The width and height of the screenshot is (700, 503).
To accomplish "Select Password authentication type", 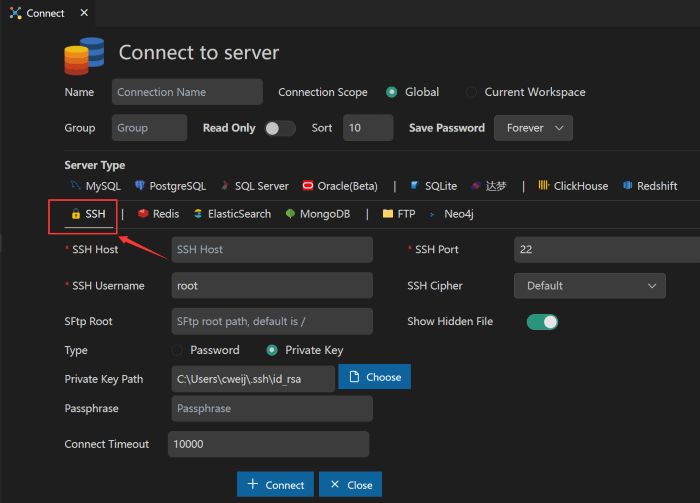I will tap(178, 350).
